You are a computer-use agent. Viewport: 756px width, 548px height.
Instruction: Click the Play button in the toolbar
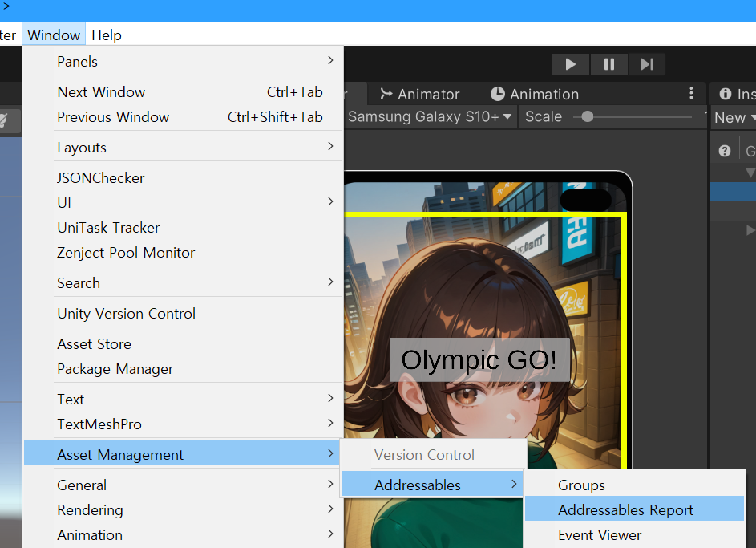pos(570,64)
